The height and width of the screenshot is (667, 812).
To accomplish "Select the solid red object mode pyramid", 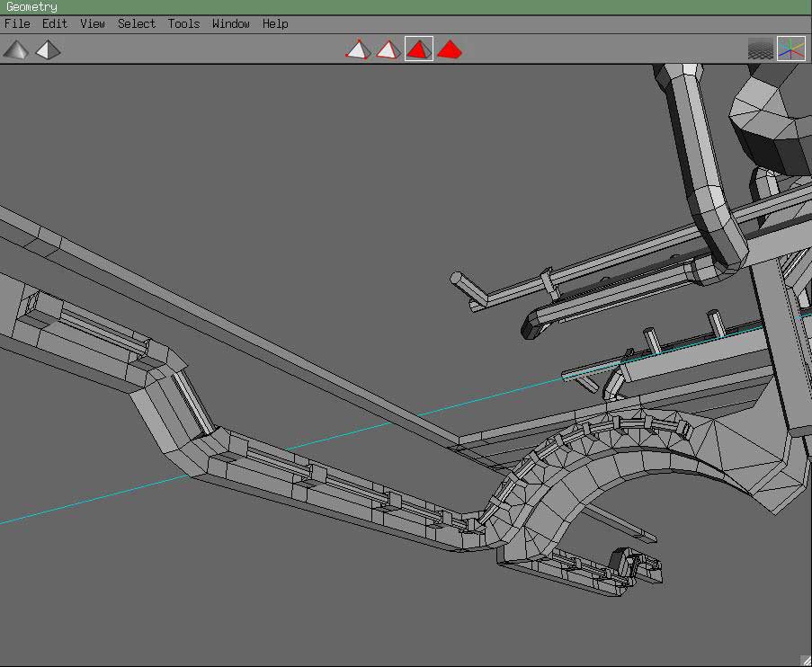I will coord(450,49).
